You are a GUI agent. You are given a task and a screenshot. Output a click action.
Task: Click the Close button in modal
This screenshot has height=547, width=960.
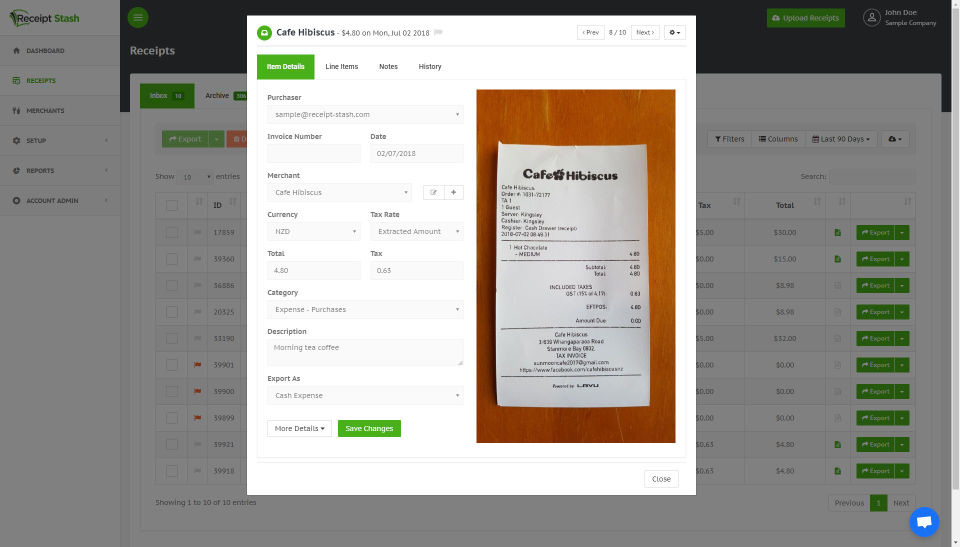coord(661,479)
